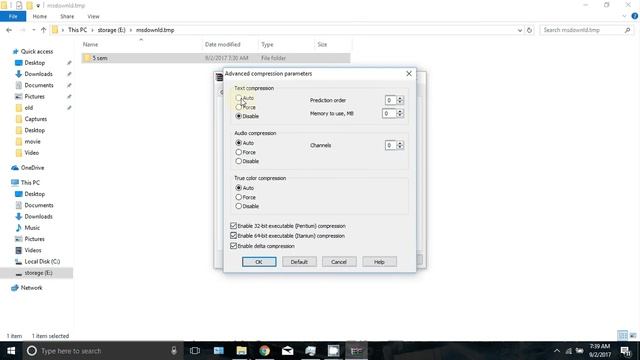Sort by the Size column header

click(x=322, y=44)
